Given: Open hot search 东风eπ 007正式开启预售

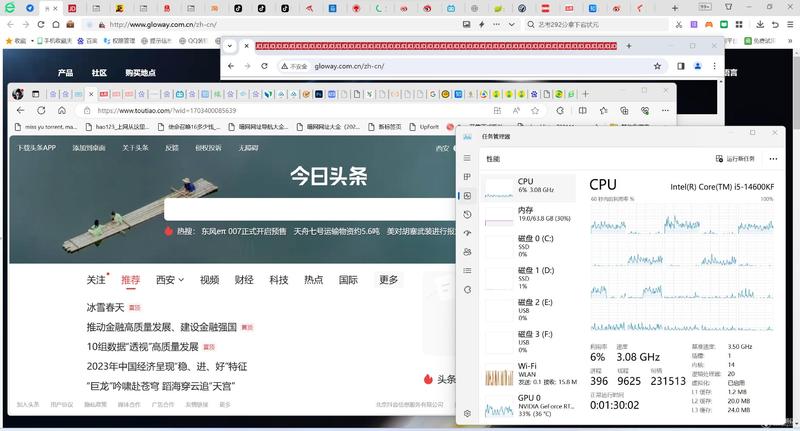Looking at the screenshot, I should [x=244, y=231].
